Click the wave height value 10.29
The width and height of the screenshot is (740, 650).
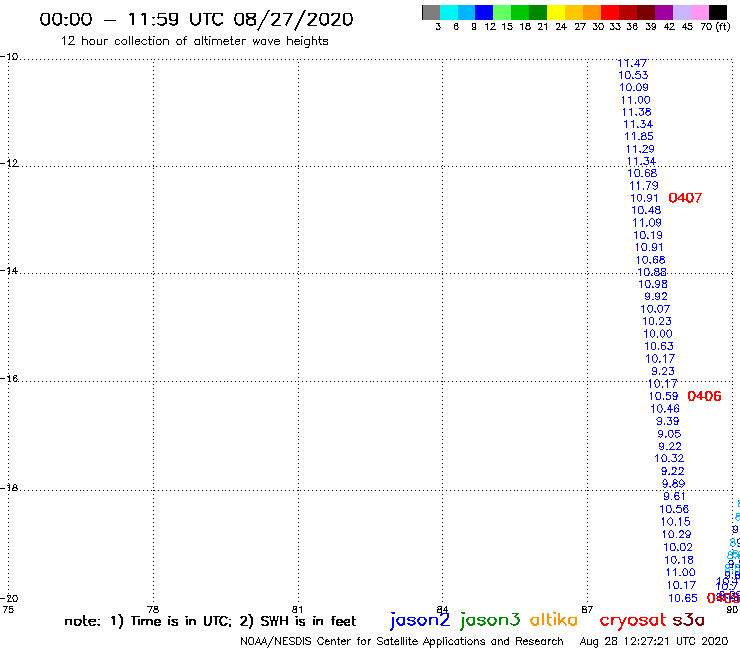(x=676, y=534)
